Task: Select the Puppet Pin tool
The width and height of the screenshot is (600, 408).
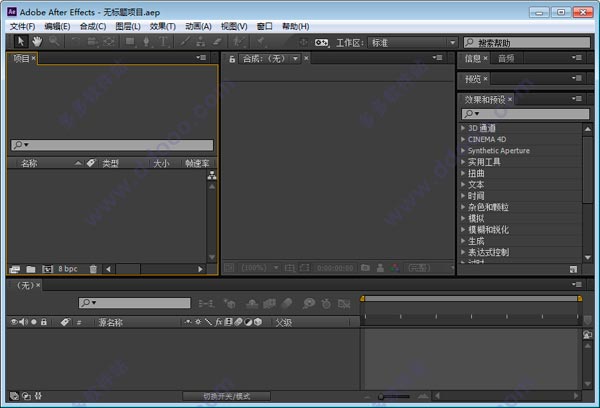Action: [261, 41]
